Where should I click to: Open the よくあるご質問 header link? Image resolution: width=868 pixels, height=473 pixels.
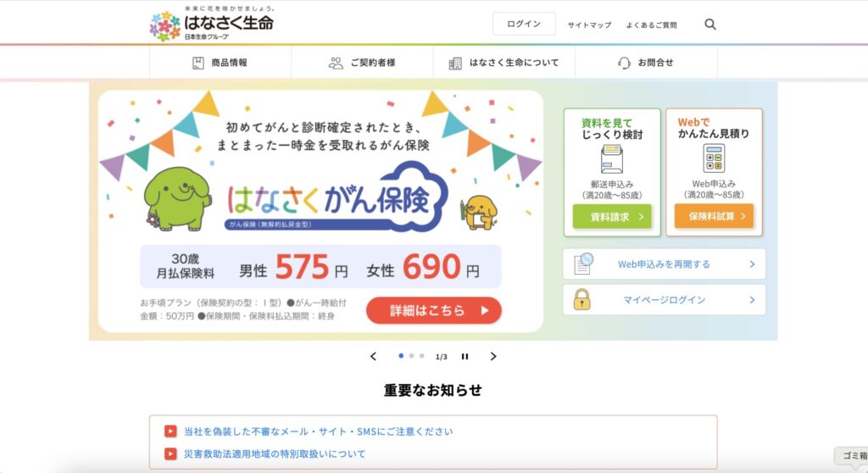pos(652,25)
